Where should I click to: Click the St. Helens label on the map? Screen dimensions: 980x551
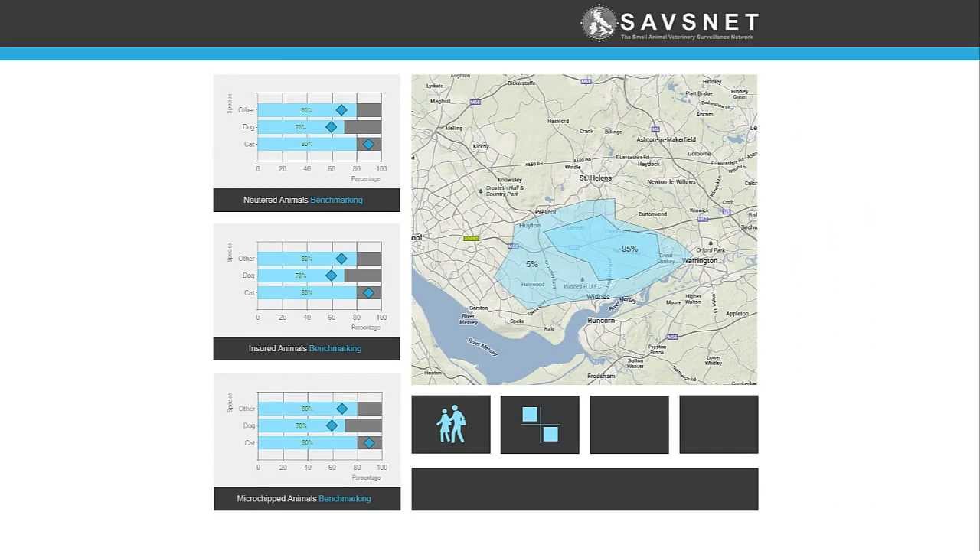(x=595, y=178)
